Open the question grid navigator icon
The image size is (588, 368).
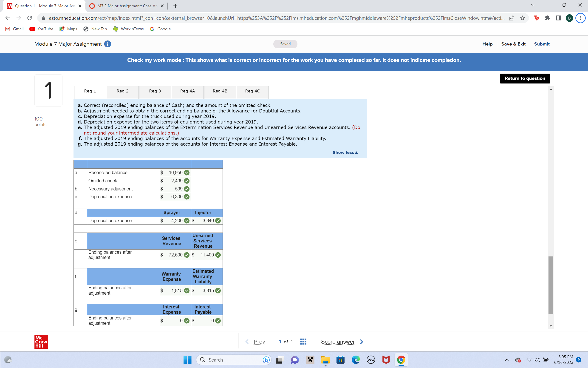click(x=303, y=342)
